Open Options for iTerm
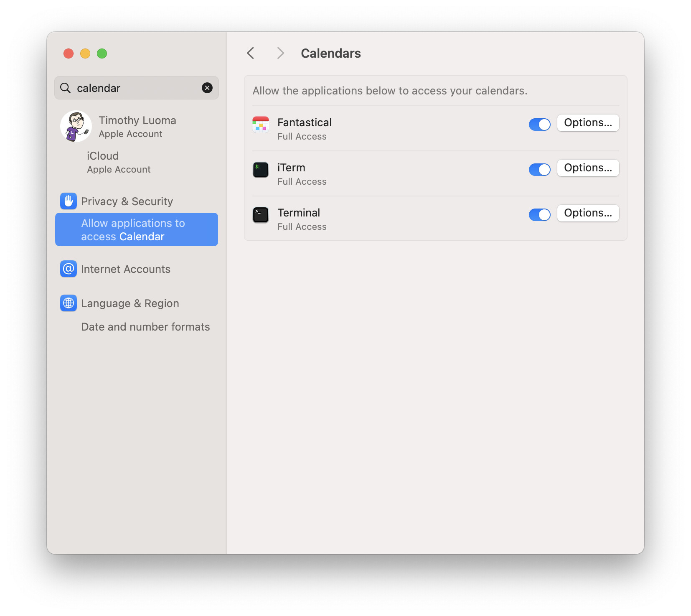The width and height of the screenshot is (691, 616). click(588, 168)
